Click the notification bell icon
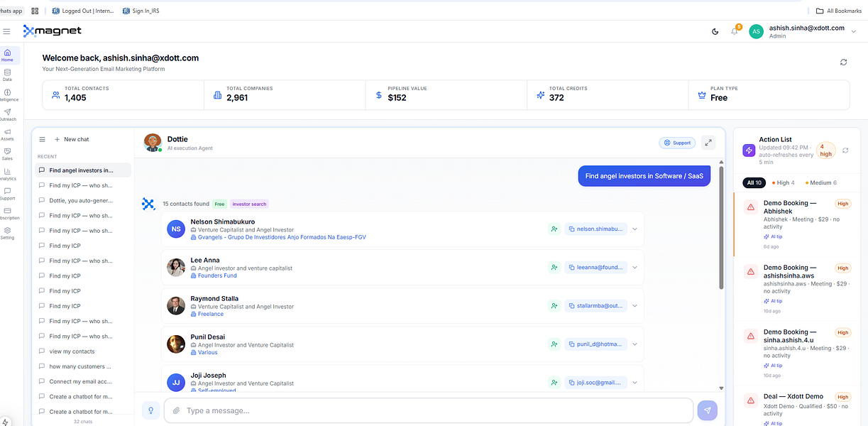The image size is (868, 426). [735, 31]
